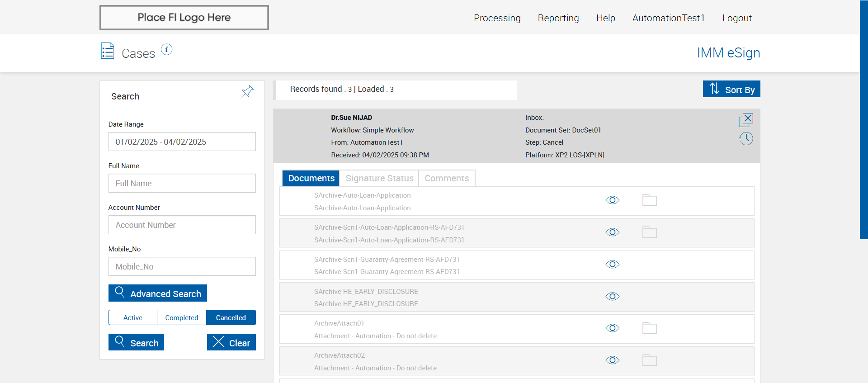The width and height of the screenshot is (868, 383).
Task: Click the Date Range input field
Action: click(182, 142)
